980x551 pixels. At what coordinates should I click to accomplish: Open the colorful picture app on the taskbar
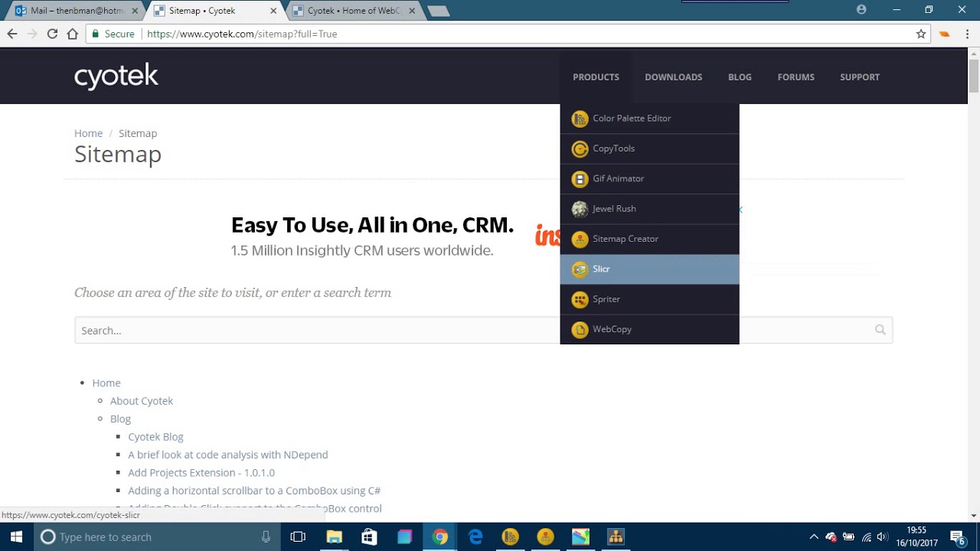[580, 537]
